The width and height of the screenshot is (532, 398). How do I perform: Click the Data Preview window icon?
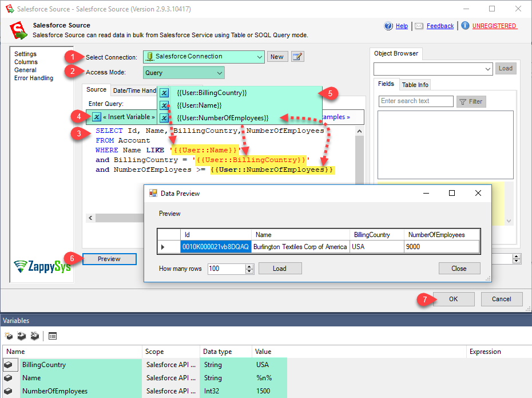[x=153, y=193]
